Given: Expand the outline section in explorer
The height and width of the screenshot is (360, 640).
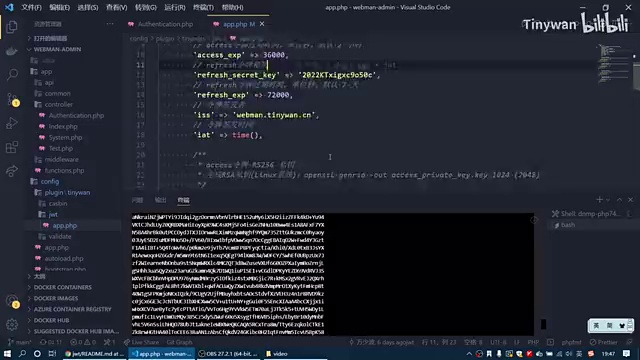Looking at the screenshot, I should [40, 276].
